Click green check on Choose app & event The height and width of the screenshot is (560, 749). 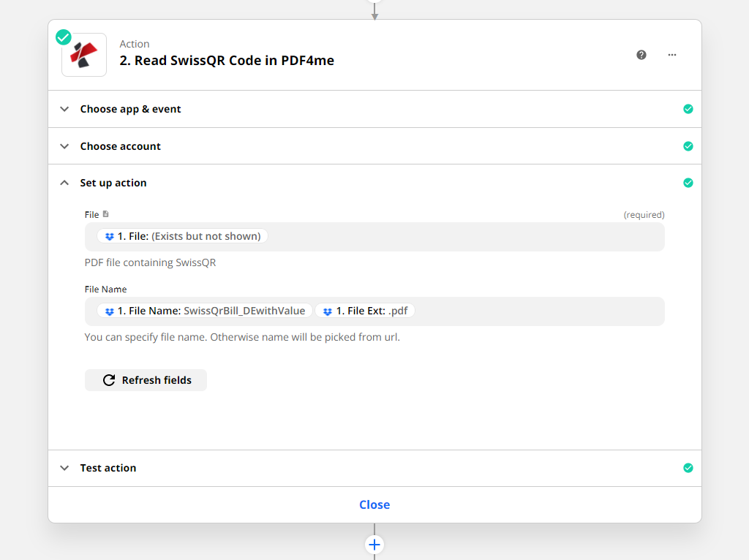pyautogui.click(x=688, y=109)
